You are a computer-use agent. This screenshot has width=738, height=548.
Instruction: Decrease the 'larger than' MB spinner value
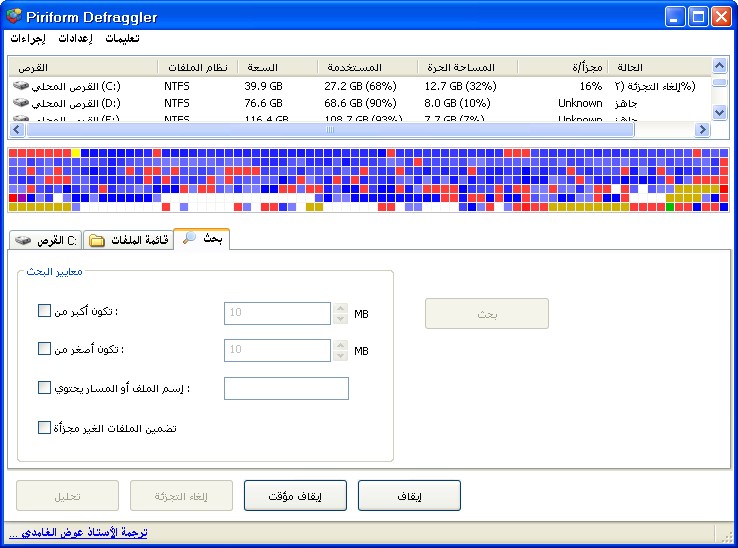point(340,319)
